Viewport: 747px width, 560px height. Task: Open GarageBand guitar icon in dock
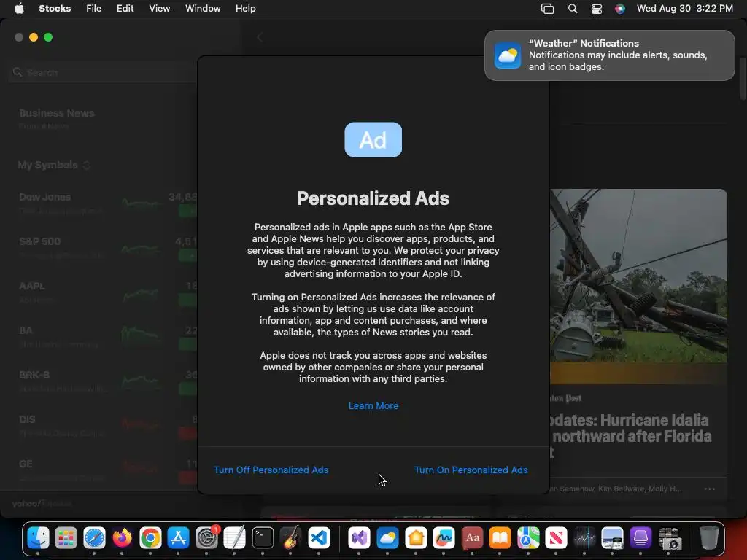(290, 538)
